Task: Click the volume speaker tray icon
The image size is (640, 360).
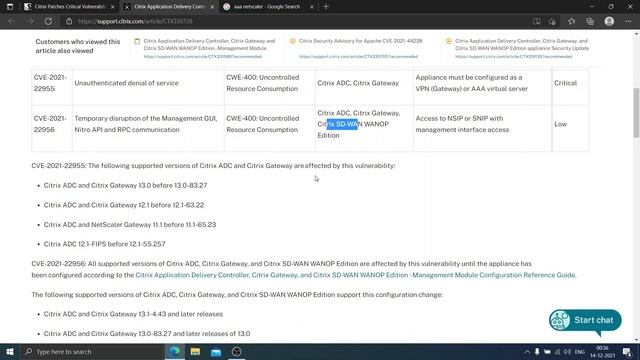Action: (x=567, y=351)
